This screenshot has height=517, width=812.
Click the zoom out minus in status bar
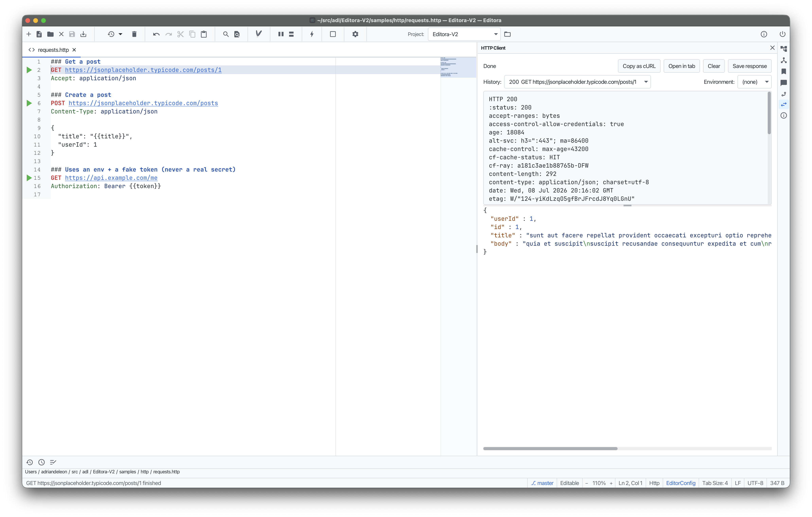coord(586,483)
